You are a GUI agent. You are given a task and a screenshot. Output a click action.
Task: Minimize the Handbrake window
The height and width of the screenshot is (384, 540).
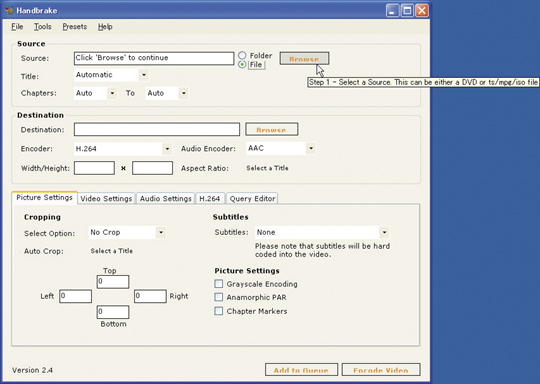coord(392,11)
